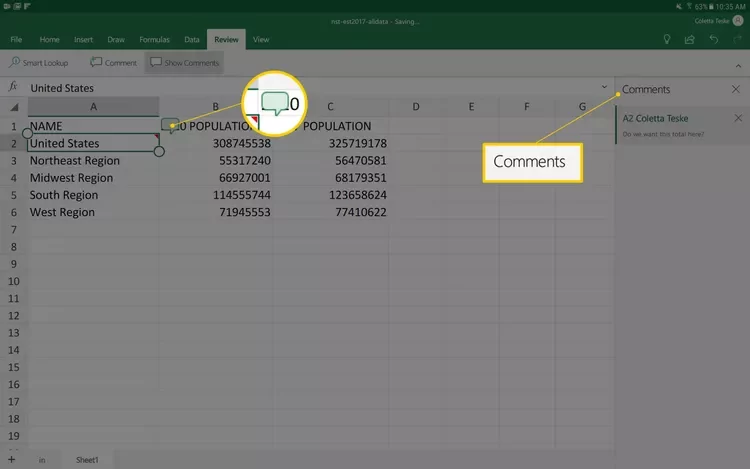Toggle the Show Comments button

(x=183, y=62)
